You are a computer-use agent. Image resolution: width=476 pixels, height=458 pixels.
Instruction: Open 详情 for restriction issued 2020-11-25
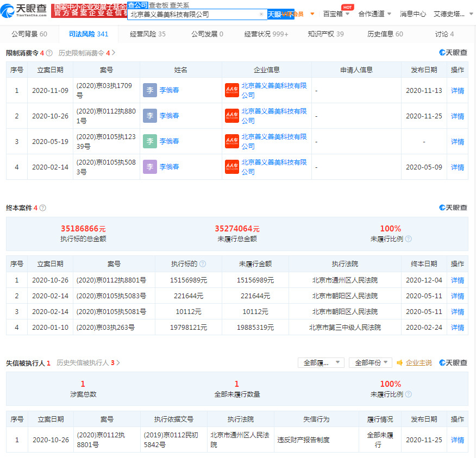coord(457,116)
